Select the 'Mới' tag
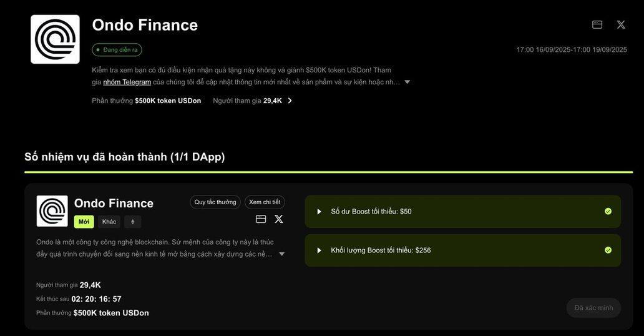Viewport: 644px width, 336px height. coord(84,222)
